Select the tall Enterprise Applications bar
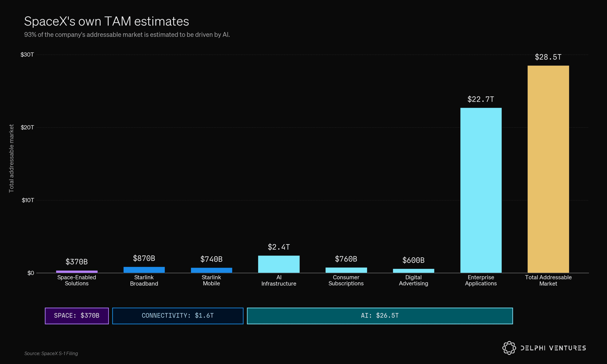The height and width of the screenshot is (364, 607). click(x=481, y=190)
